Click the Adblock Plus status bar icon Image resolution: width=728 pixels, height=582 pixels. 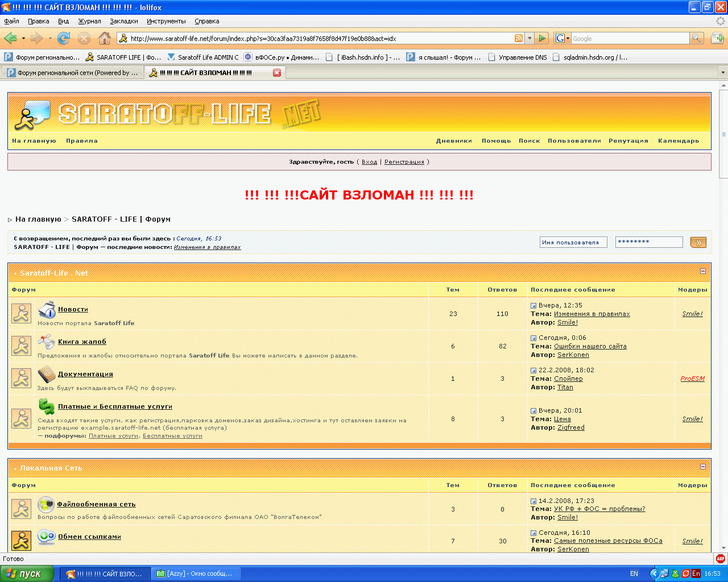tap(720, 559)
